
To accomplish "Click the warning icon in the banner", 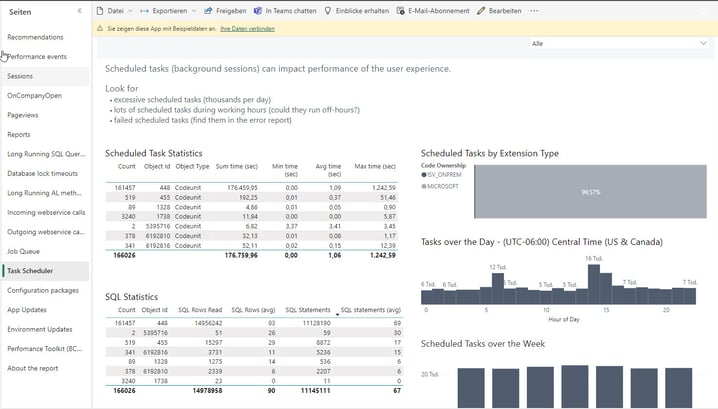I will pos(100,28).
